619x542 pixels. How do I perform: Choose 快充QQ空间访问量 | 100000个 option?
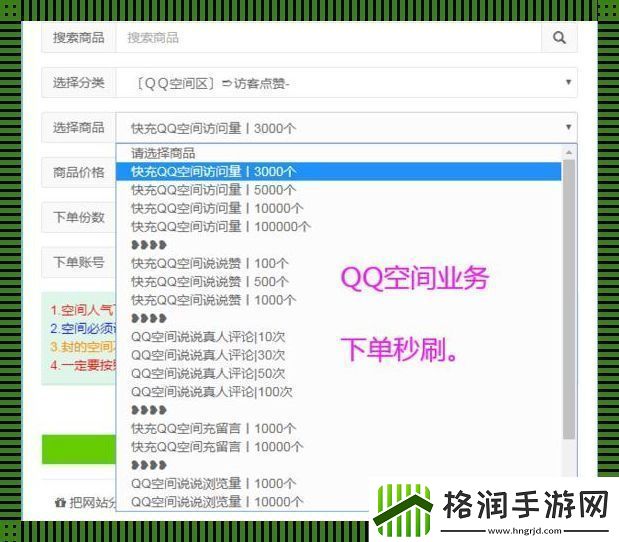[338, 227]
